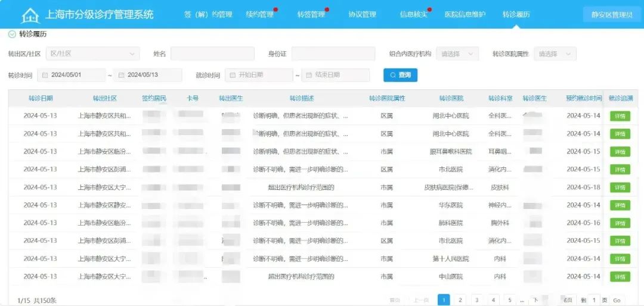Viewport: 644px width, 306px height.
Task: Expand the 组合内医疗机构 dropdown
Action: click(x=457, y=54)
